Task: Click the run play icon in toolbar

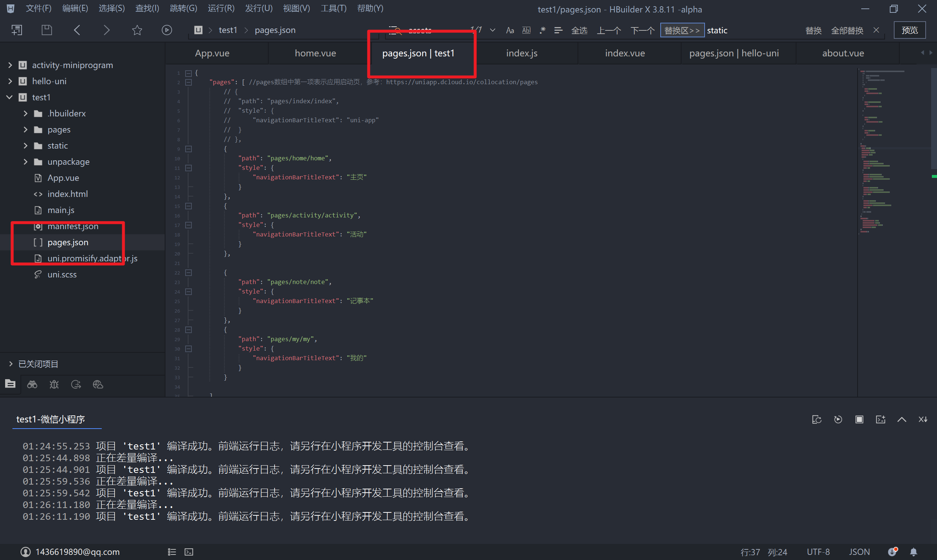Action: 167,30
